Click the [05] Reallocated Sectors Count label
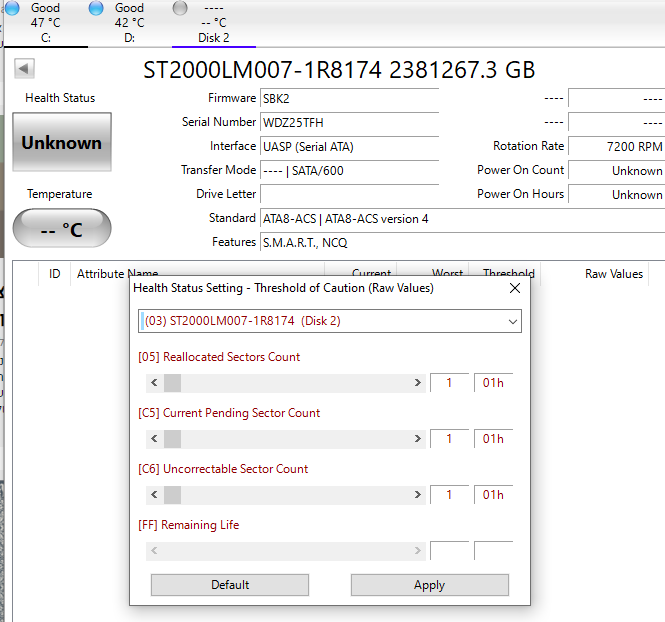Screen dimensions: 665x622 click(219, 357)
